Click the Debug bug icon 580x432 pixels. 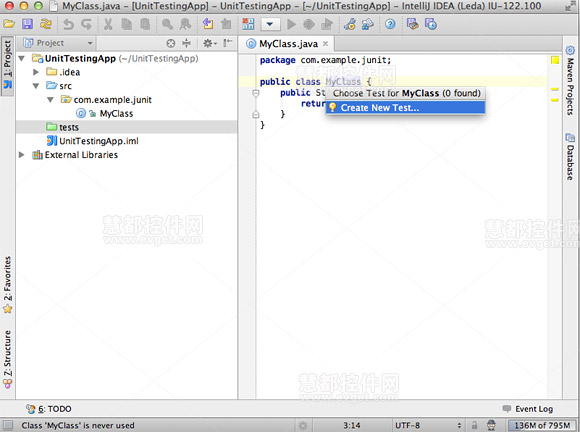[x=309, y=24]
